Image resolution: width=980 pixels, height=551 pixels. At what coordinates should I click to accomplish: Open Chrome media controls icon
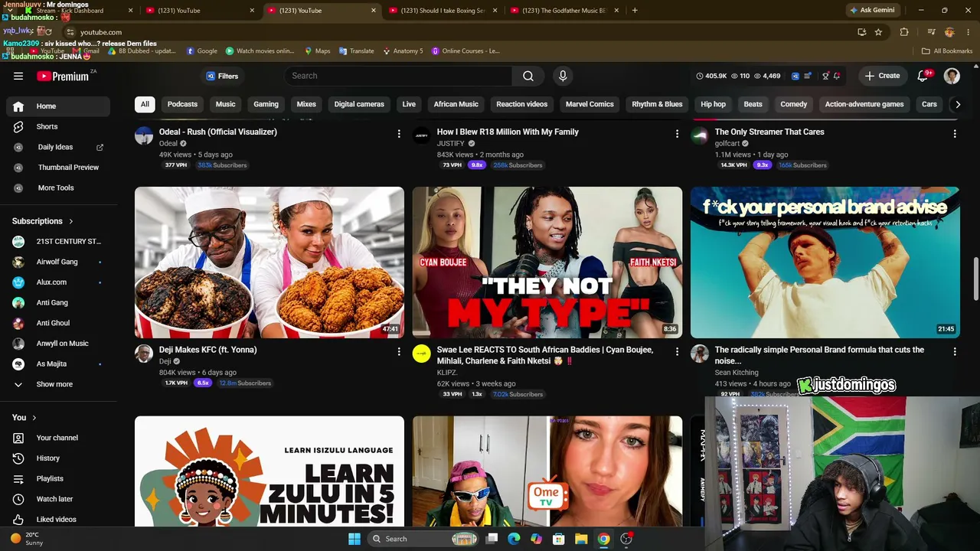[x=931, y=32]
